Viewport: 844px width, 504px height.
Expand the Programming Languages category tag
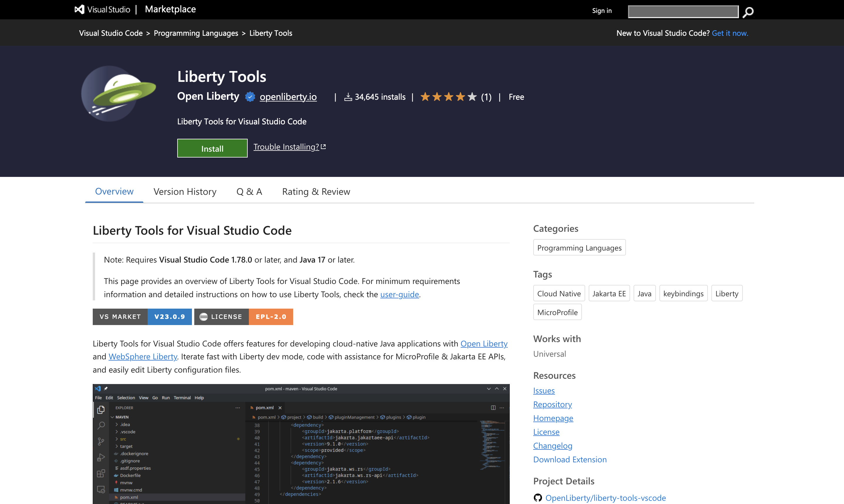tap(579, 247)
